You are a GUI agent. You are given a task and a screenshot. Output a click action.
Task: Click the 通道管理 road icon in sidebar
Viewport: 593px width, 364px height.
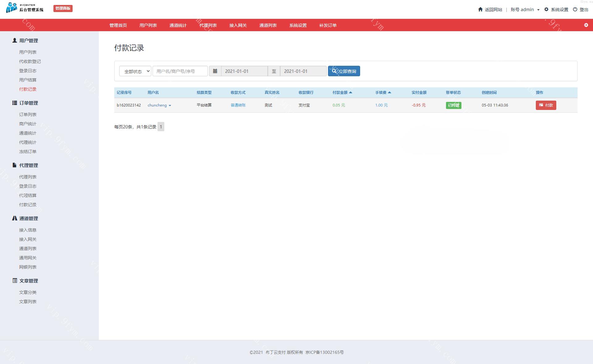pos(15,218)
